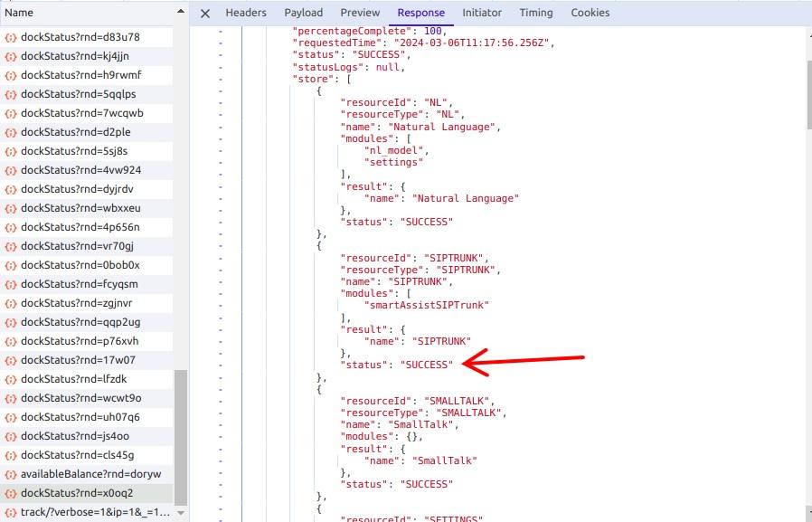Screen dimensions: 812x522
Task: Click the JSON icon for dockStatus?rnd=kj4jjn
Action: 11,56
